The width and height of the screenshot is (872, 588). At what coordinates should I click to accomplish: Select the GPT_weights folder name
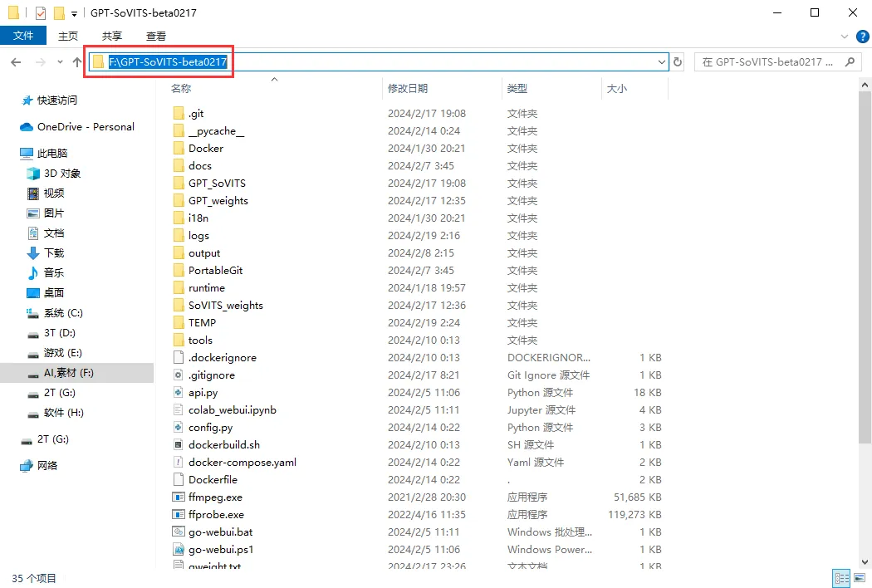[x=218, y=201]
